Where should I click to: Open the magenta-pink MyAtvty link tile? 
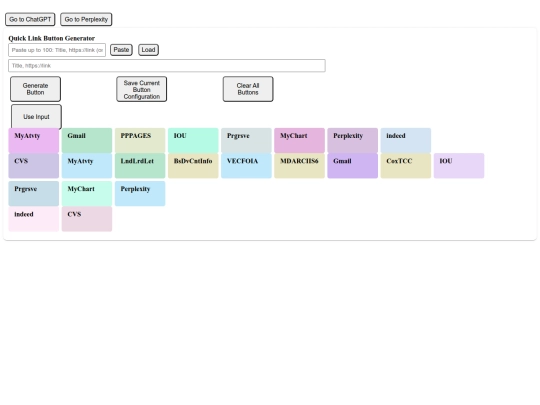pyautogui.click(x=34, y=141)
